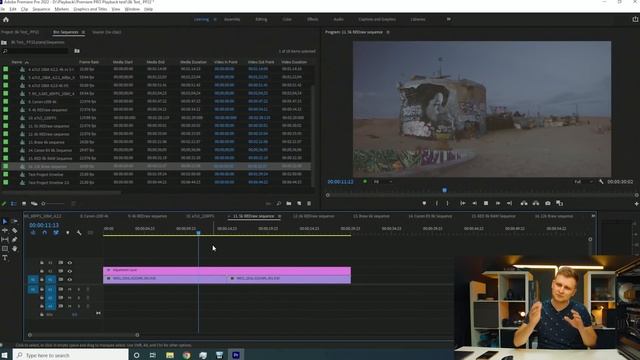
Task: Select the Slip tool
Action: 5,240
